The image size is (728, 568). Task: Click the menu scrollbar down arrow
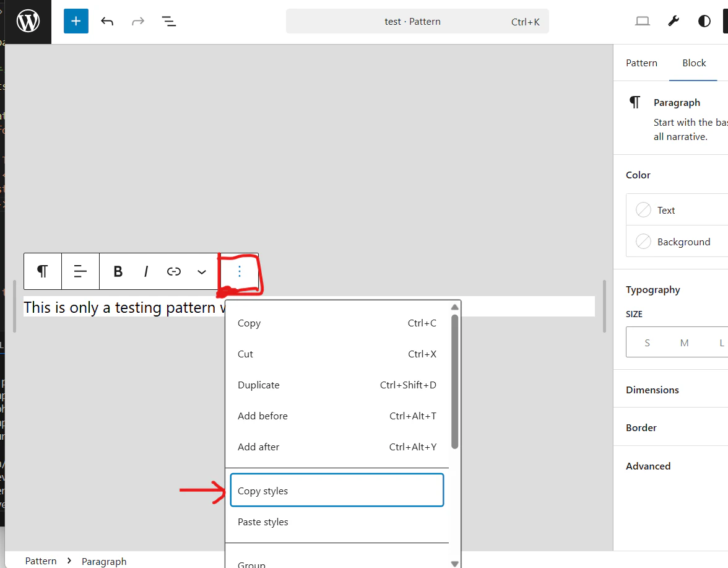click(454, 564)
